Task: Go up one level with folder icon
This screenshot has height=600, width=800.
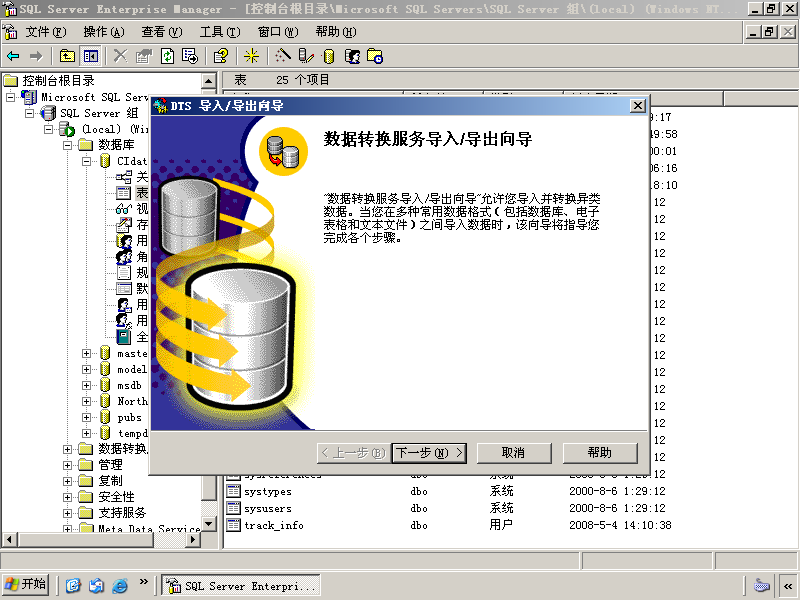Action: pyautogui.click(x=67, y=56)
